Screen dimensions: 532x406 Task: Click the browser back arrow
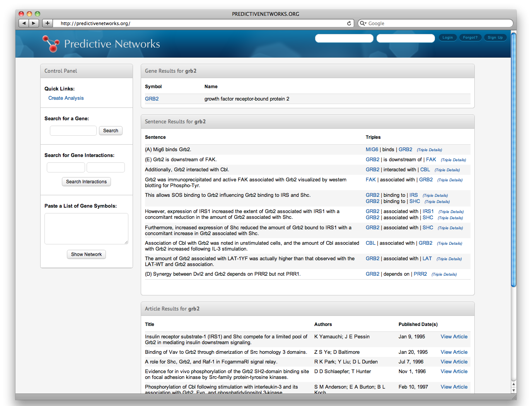click(24, 23)
